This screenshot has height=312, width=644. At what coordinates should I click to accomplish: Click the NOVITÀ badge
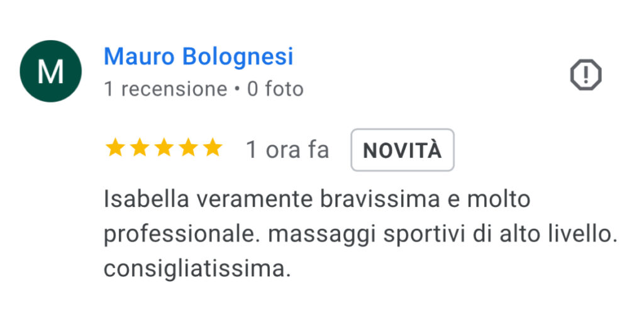[402, 150]
